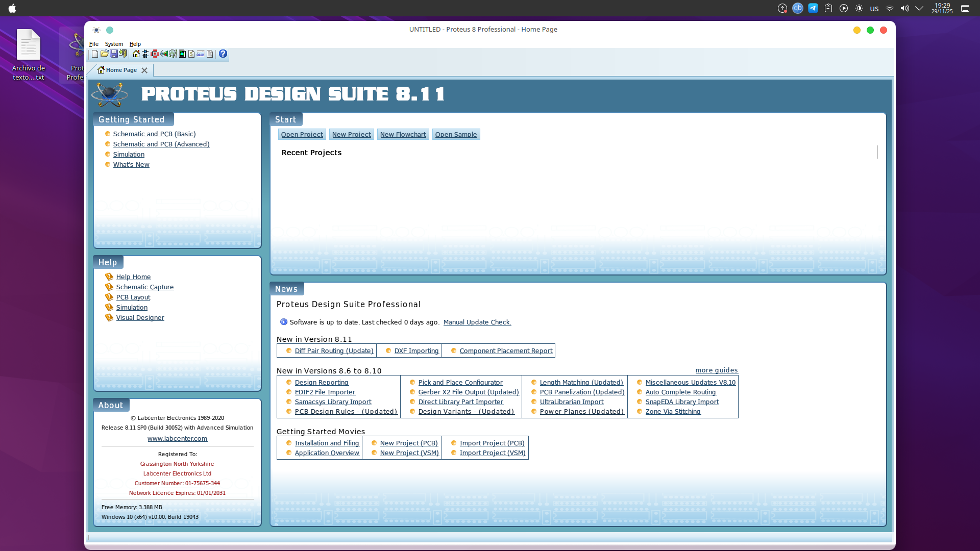Viewport: 980px width, 551px height.
Task: Click the New Project button
Action: [351, 134]
